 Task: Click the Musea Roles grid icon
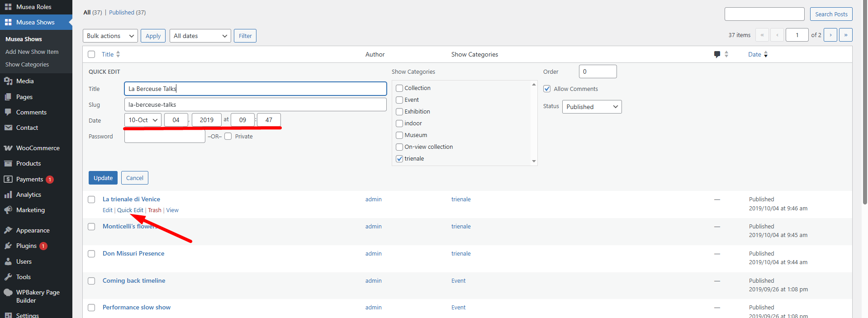click(x=8, y=7)
